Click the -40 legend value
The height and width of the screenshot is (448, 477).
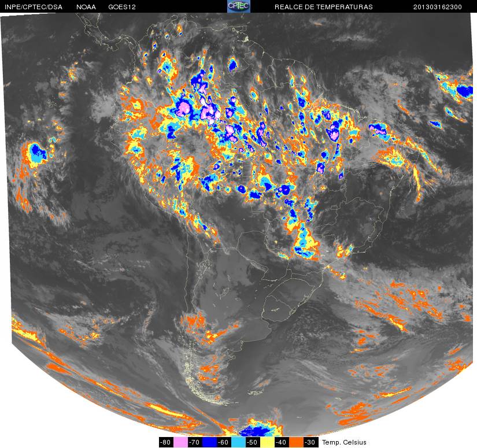pos(282,442)
